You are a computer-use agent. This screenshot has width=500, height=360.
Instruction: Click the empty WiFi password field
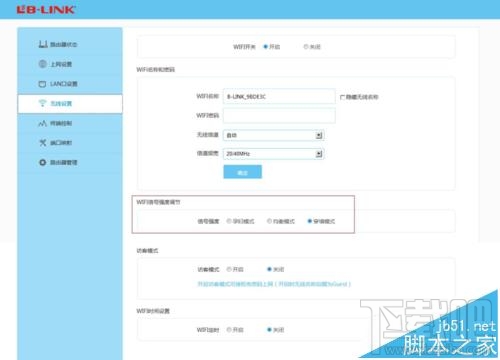279,116
